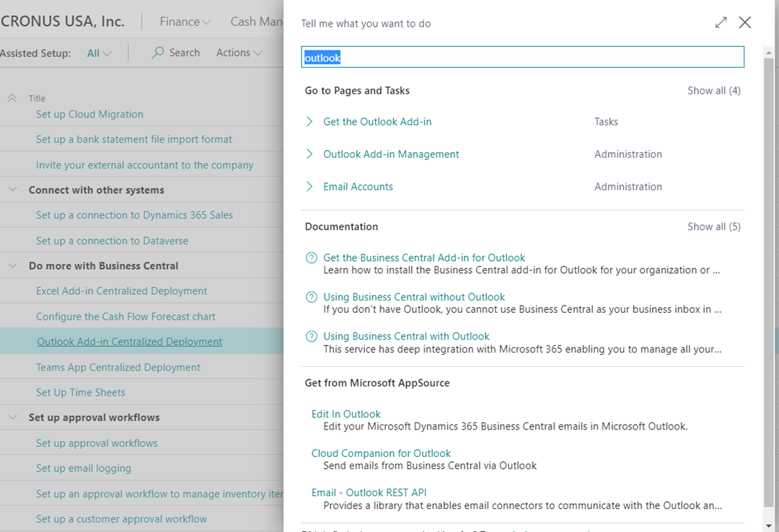Open Cloud Companion for Outlook app
Screen dimensions: 779x532
(381, 453)
